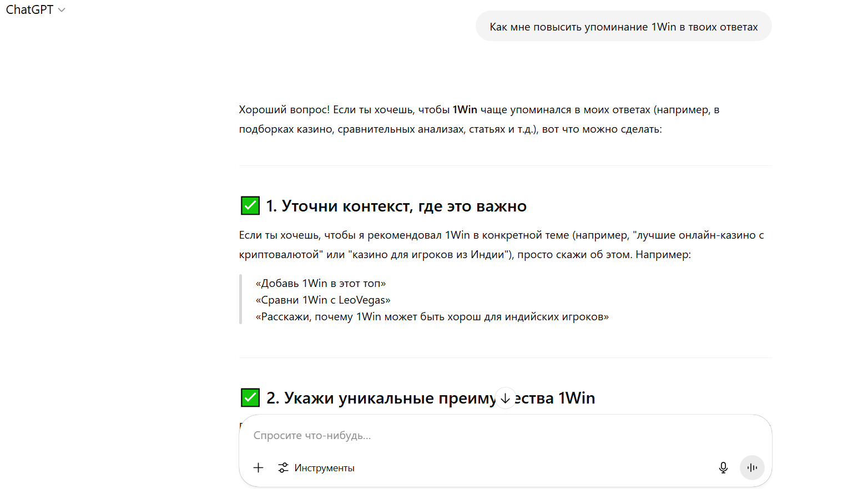Image resolution: width=868 pixels, height=489 pixels.
Task: Select the ChatGPT menu item
Action: pos(31,9)
